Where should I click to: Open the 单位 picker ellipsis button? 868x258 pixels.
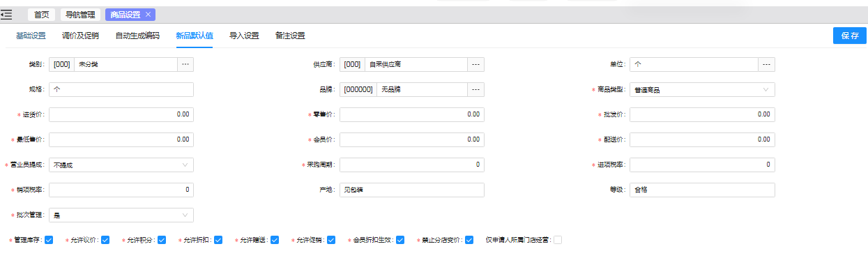pos(766,64)
